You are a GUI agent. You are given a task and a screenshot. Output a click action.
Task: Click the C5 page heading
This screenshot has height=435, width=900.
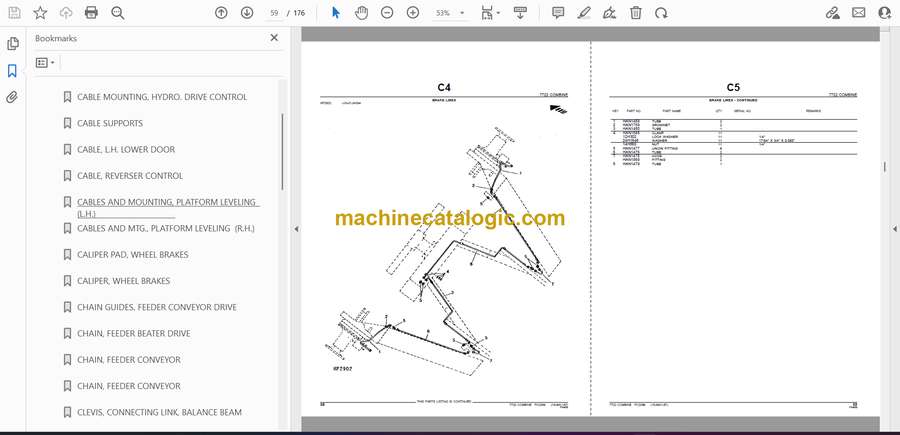click(733, 88)
